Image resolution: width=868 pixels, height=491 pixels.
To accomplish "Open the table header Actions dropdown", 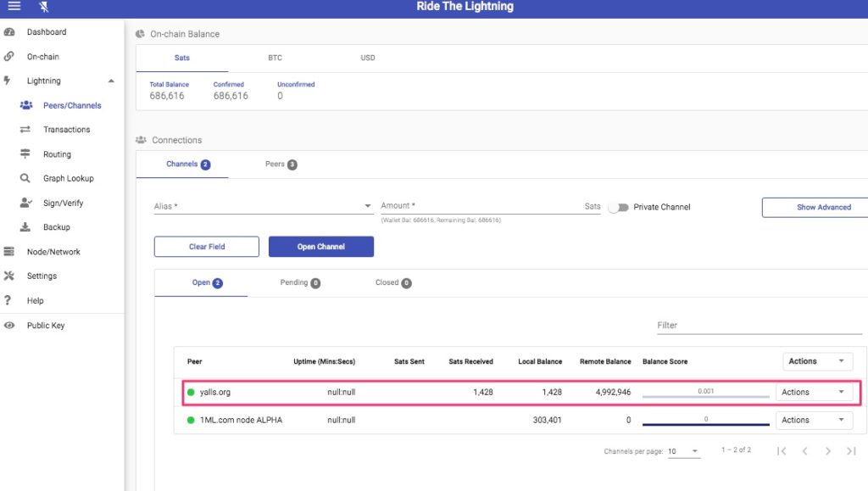I will (818, 361).
